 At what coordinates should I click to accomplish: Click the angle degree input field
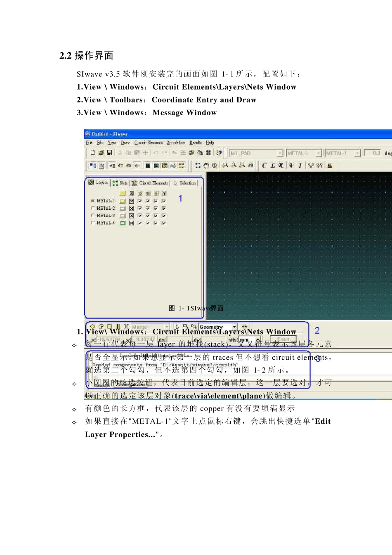click(x=372, y=153)
